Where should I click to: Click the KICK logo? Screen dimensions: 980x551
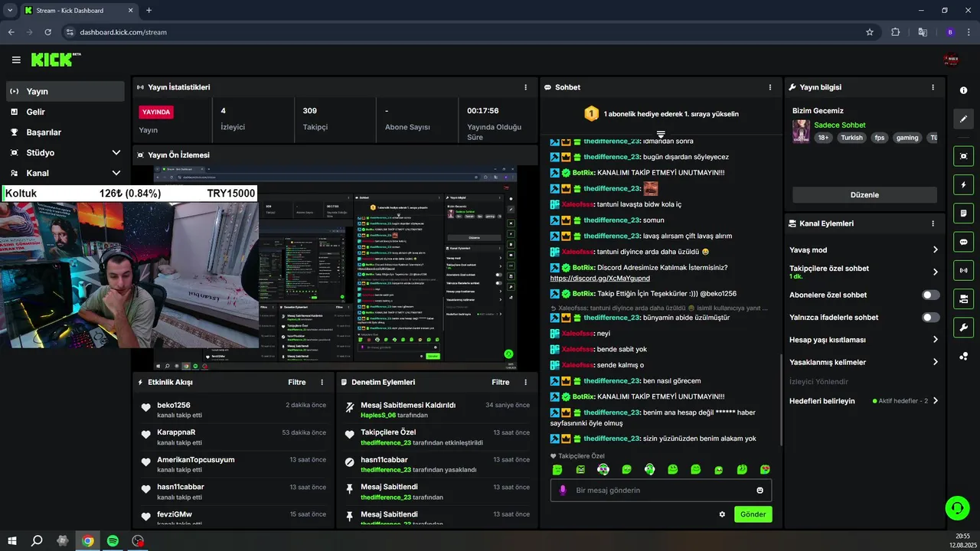[x=55, y=59]
